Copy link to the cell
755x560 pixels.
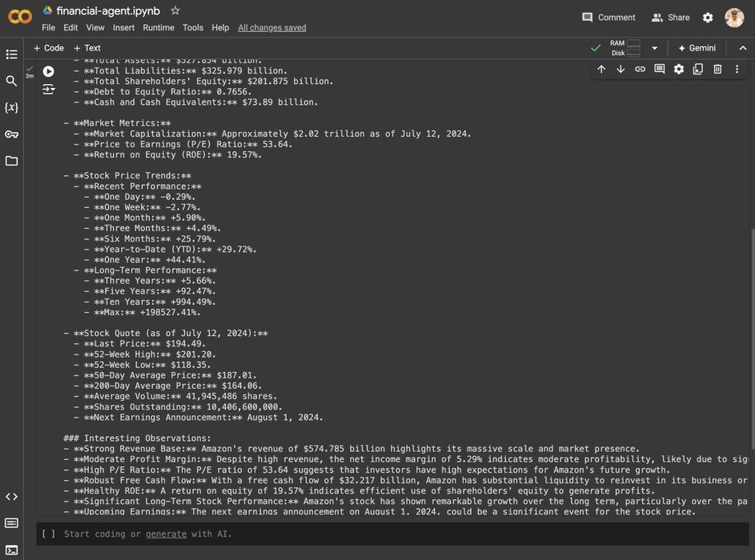click(x=640, y=70)
